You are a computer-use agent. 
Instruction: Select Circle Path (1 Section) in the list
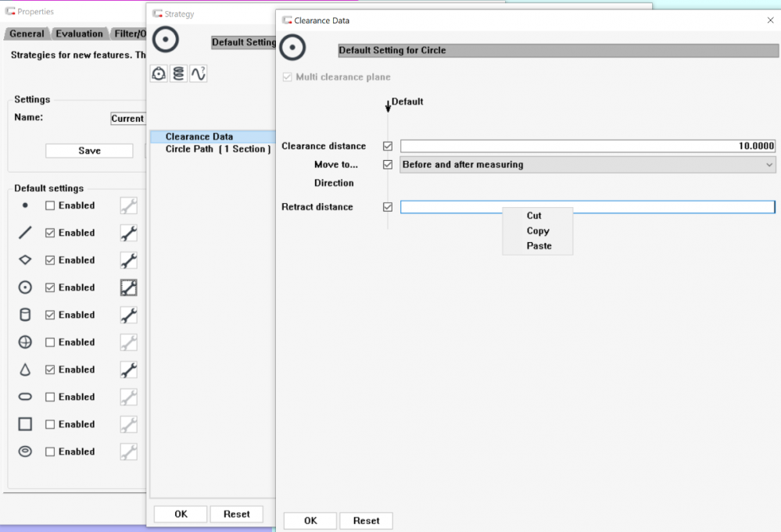217,148
